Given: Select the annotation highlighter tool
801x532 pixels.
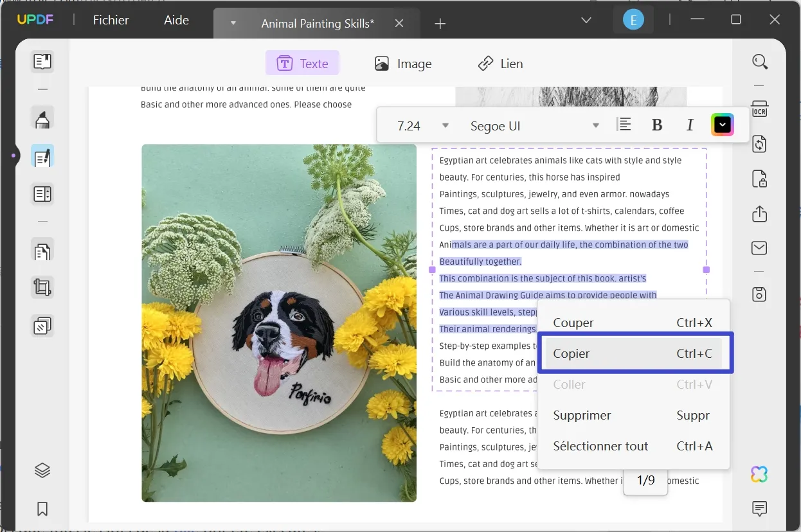Looking at the screenshot, I should 42,118.
